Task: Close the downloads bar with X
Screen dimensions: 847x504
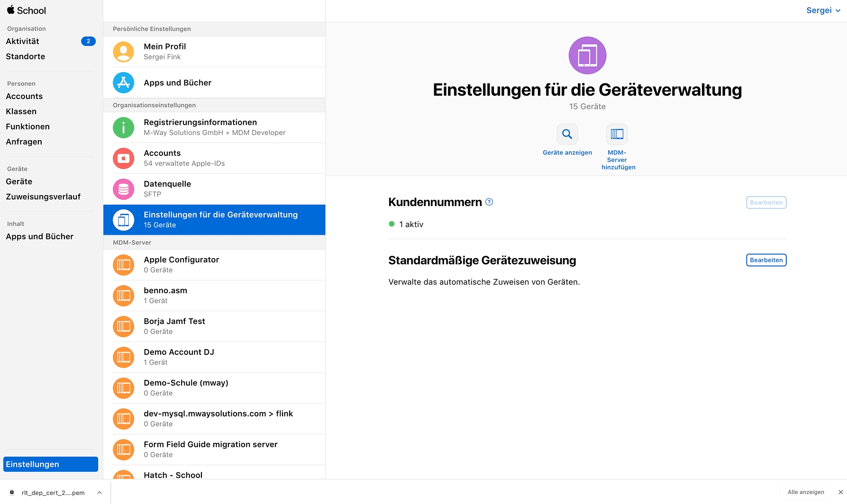Action: [840, 492]
